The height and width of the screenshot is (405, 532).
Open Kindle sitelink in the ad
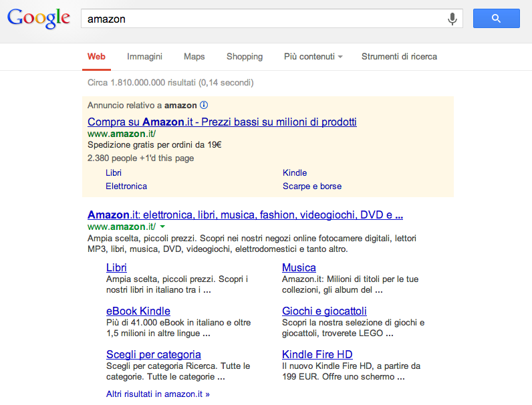295,172
